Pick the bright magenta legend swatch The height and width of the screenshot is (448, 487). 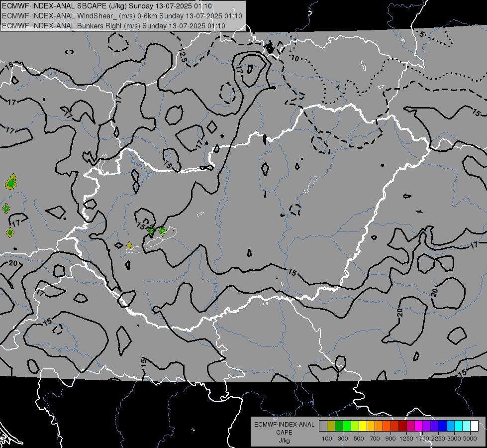point(419,426)
